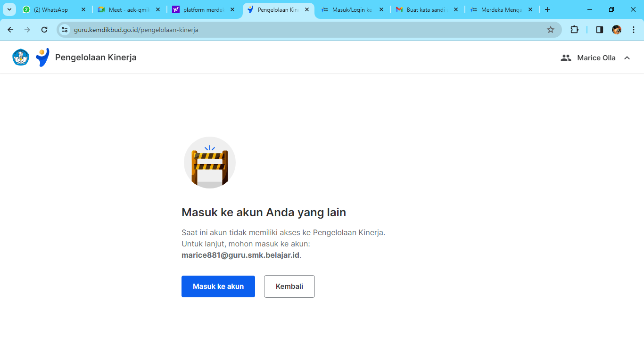644x343 pixels.
Task: Switch to the WhatsApp tab
Action: click(x=51, y=9)
